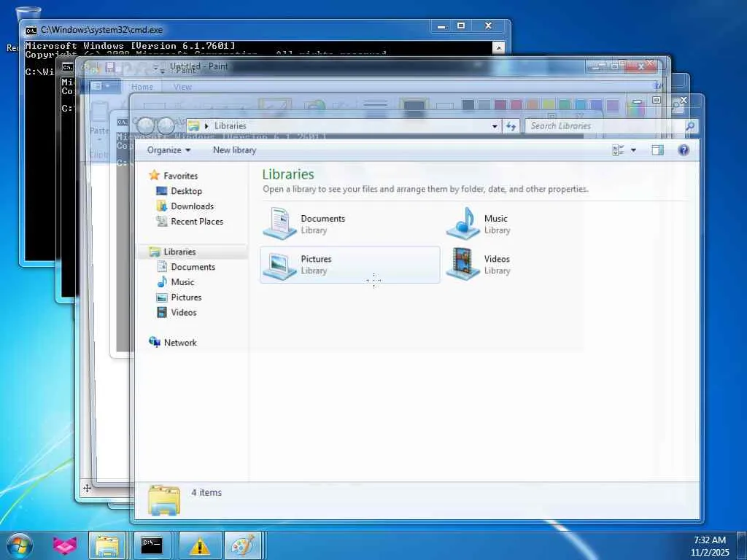
Task: Click the Paint Help icon on ribbon
Action: tap(657, 86)
